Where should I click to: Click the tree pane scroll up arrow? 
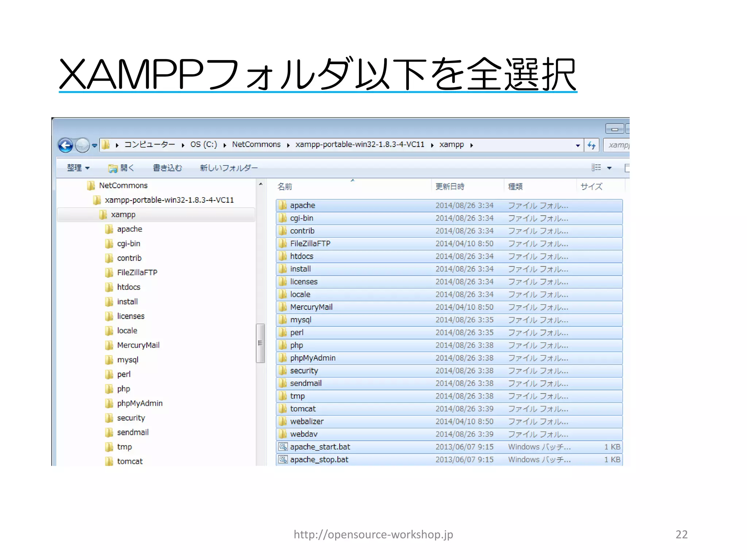point(260,184)
